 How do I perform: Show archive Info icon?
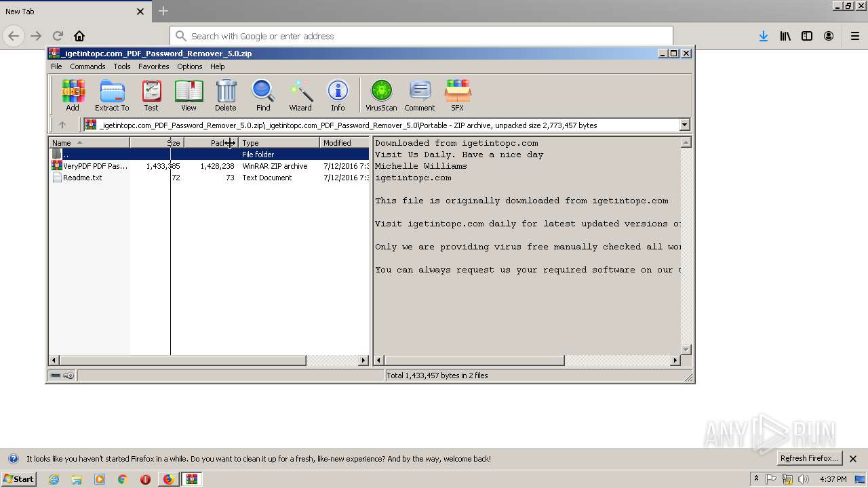pos(338,95)
